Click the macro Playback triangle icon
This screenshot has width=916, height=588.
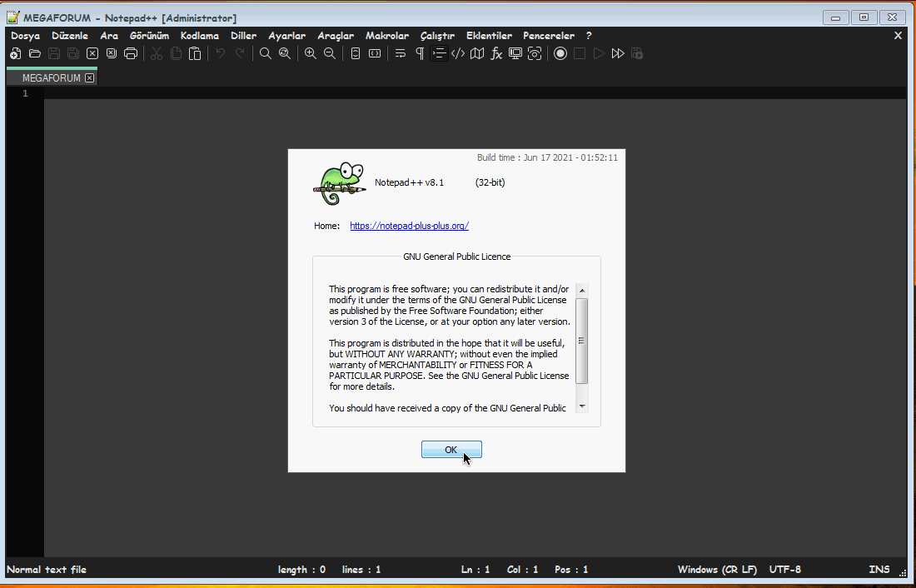point(599,54)
